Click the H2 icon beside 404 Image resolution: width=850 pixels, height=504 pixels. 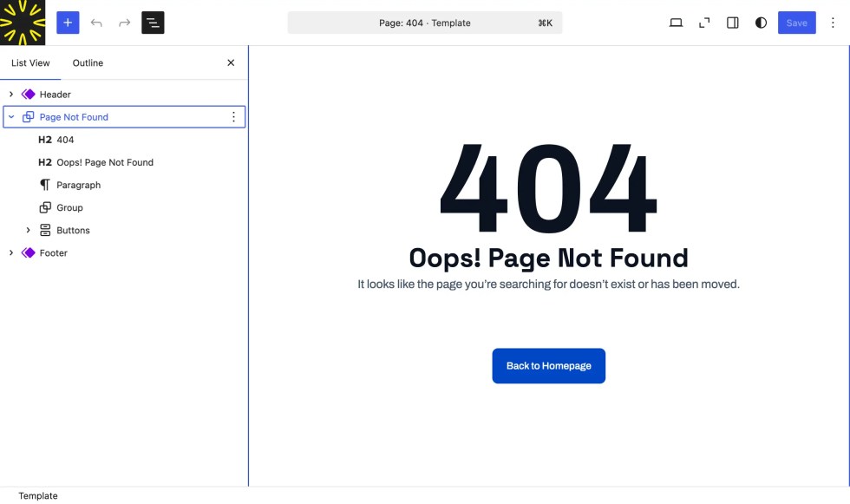45,140
